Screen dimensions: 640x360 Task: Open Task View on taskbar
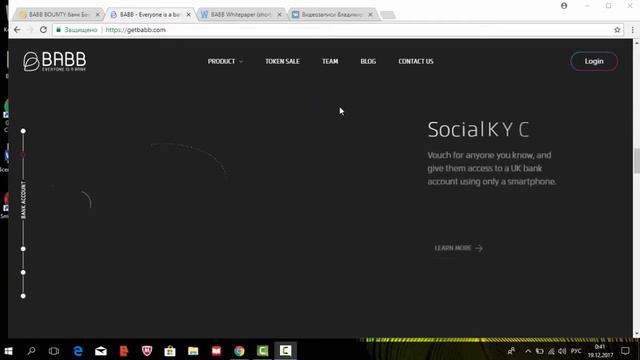(54, 351)
